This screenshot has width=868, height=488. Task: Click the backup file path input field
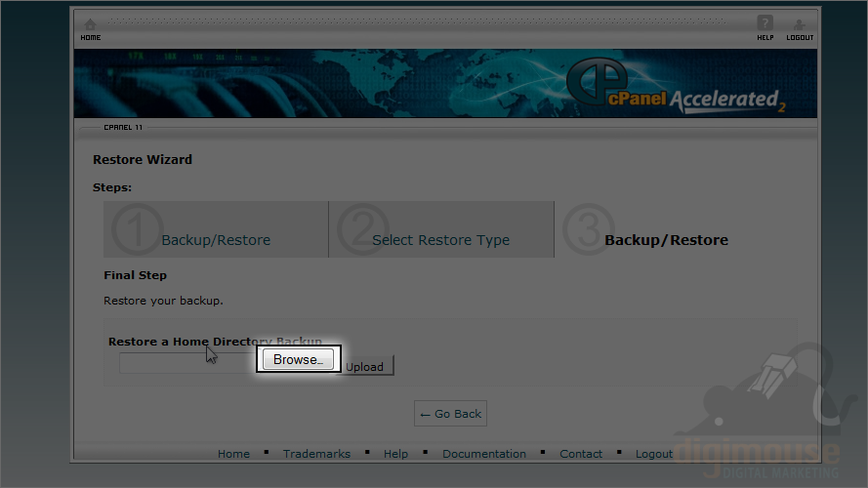coord(186,363)
